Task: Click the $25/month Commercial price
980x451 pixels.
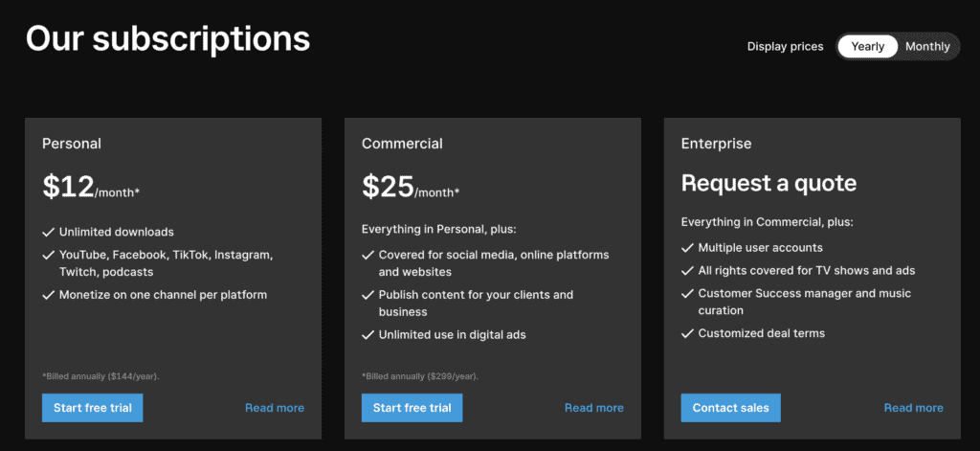Action: [411, 187]
